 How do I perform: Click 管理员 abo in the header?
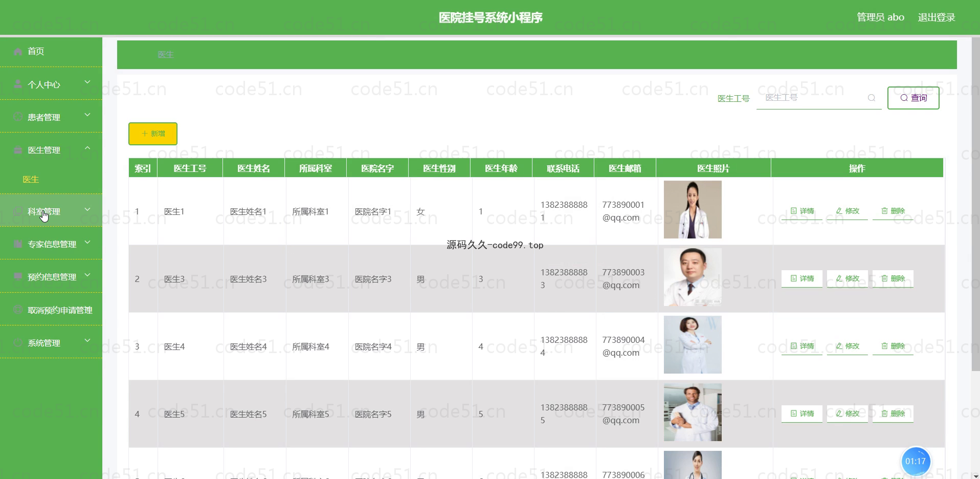coord(880,17)
